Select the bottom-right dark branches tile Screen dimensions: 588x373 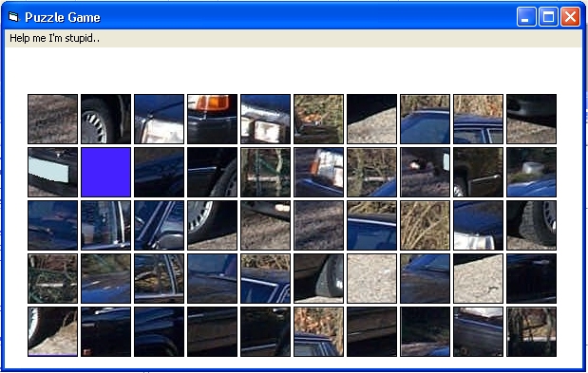click(x=531, y=332)
